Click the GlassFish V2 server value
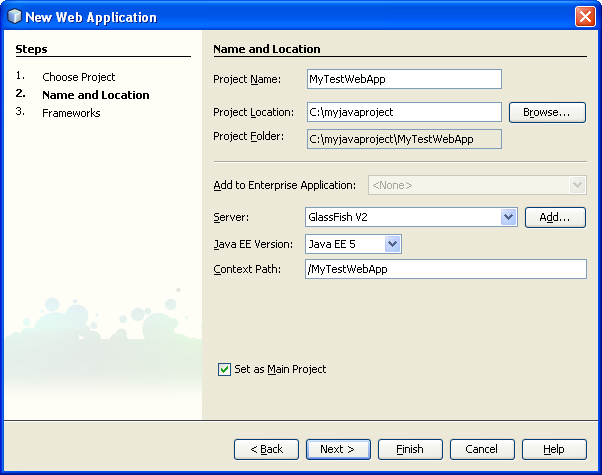Screen dimensions: 602x475 coord(338,217)
